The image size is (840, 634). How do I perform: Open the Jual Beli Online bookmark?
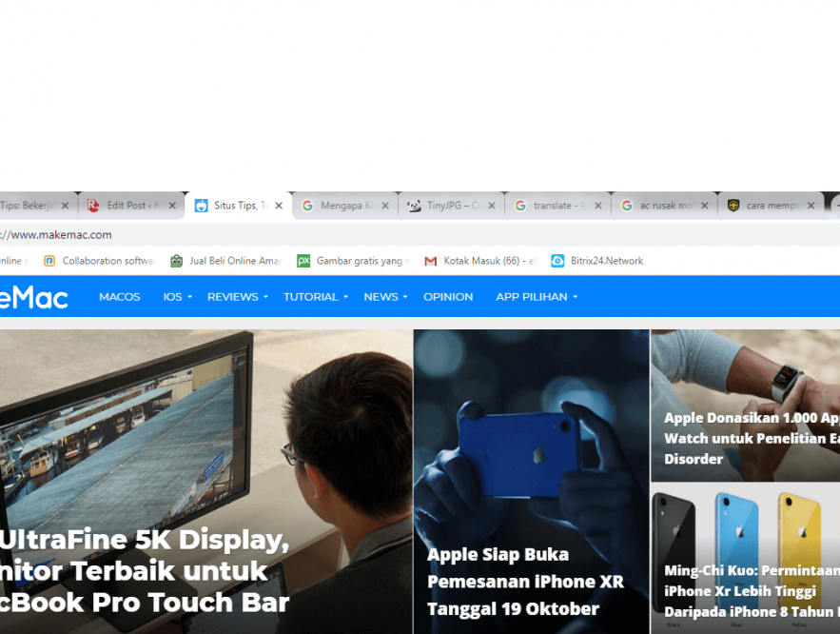click(x=227, y=261)
